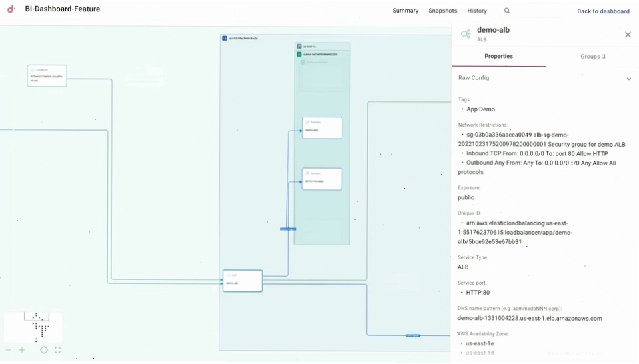
Task: Go back to the dashboard
Action: (603, 11)
